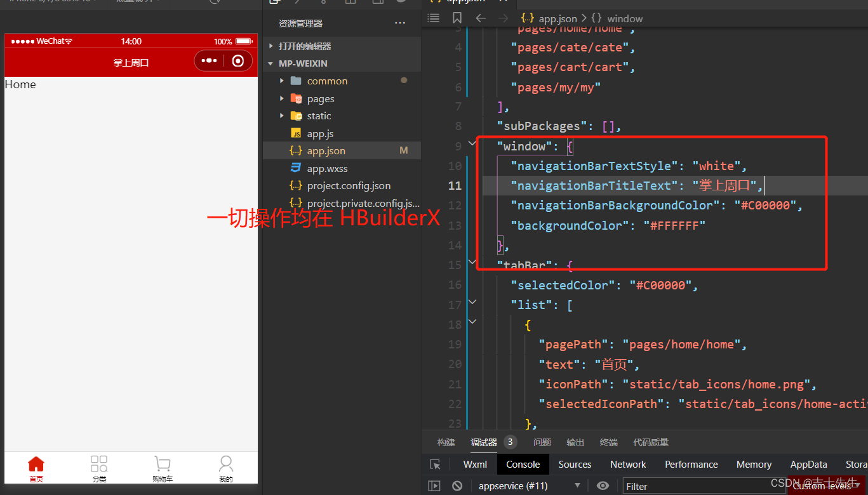Go forward with the right arrow in editor
Image resolution: width=868 pixels, height=495 pixels.
tap(503, 18)
